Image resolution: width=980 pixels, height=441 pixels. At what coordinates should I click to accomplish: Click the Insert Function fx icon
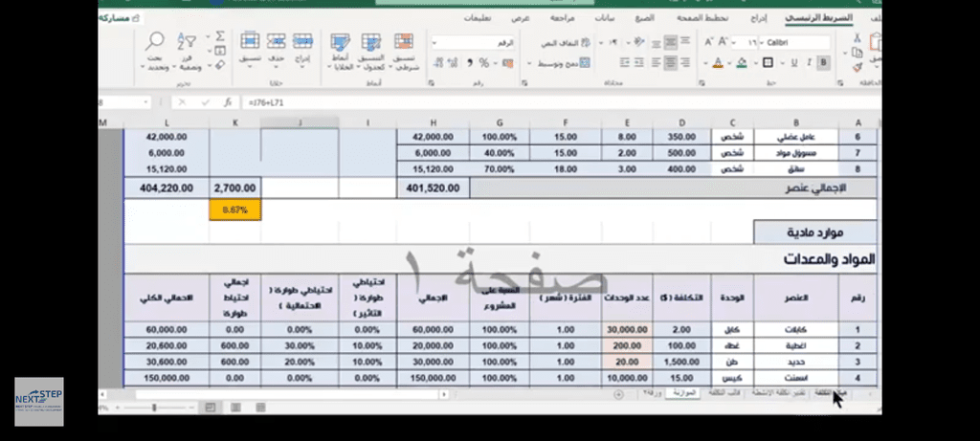click(228, 102)
